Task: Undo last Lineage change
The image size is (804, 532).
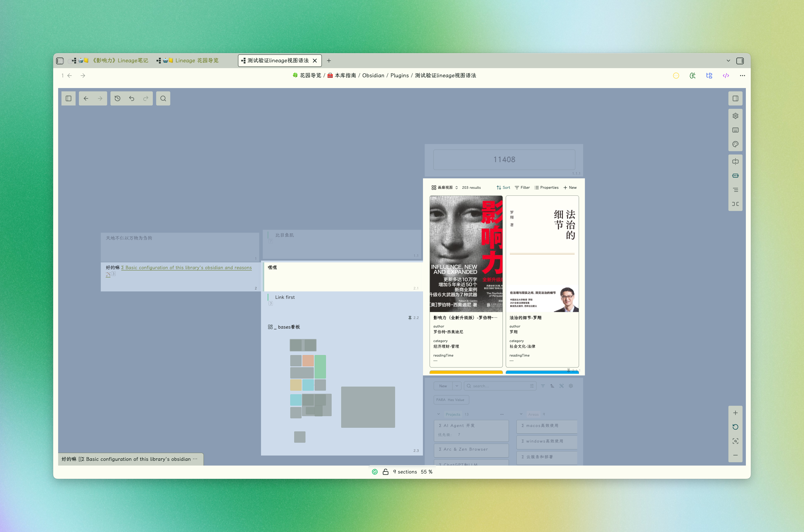Action: (132, 98)
